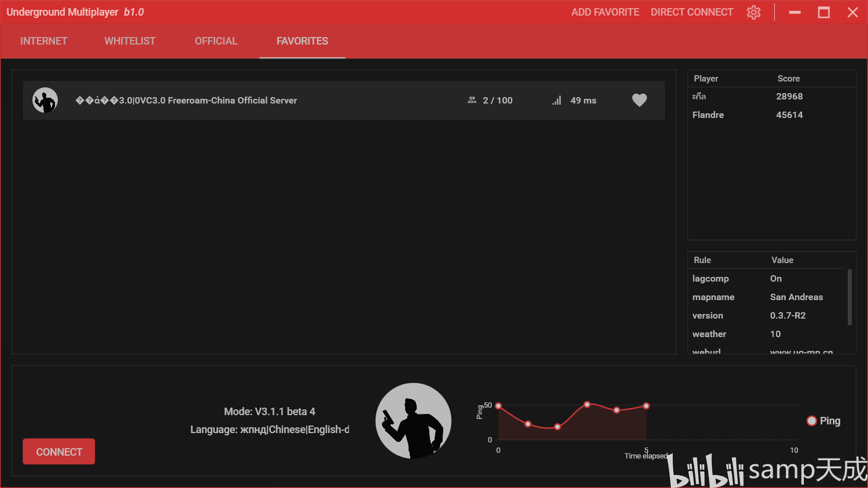Select the lagcomp rule row
868x488 pixels.
pyautogui.click(x=767, y=279)
